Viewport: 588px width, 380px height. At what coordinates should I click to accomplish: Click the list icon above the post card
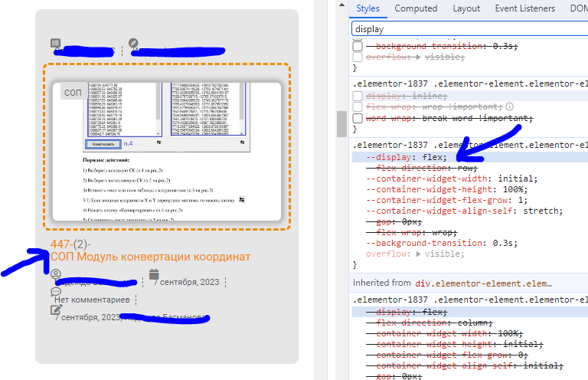55,43
